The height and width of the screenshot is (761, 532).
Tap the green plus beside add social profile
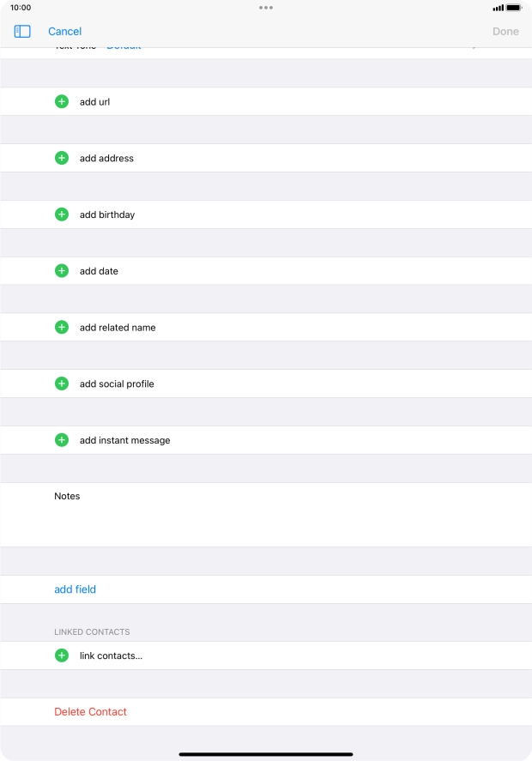[x=62, y=384]
